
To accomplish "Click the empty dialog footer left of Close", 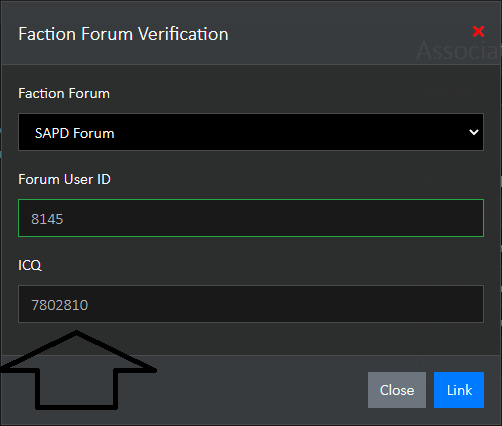I will 260,390.
